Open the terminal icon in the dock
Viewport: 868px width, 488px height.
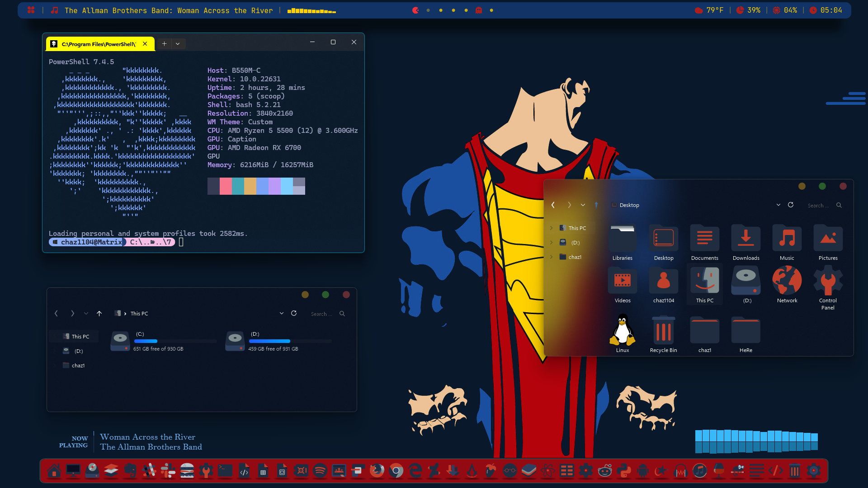(225, 471)
